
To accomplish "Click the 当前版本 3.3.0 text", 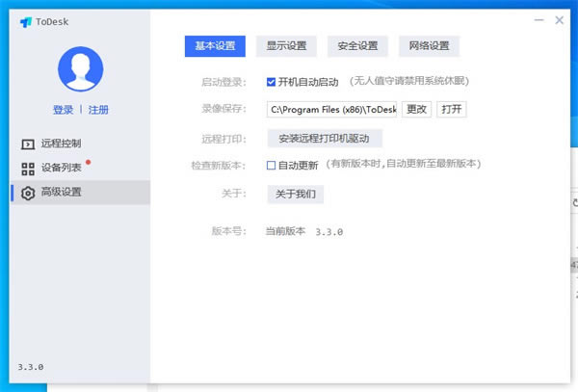I will coord(304,231).
